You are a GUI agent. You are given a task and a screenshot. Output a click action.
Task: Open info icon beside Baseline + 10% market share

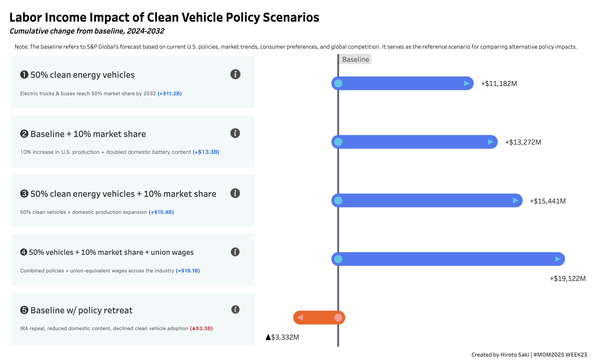click(x=235, y=133)
